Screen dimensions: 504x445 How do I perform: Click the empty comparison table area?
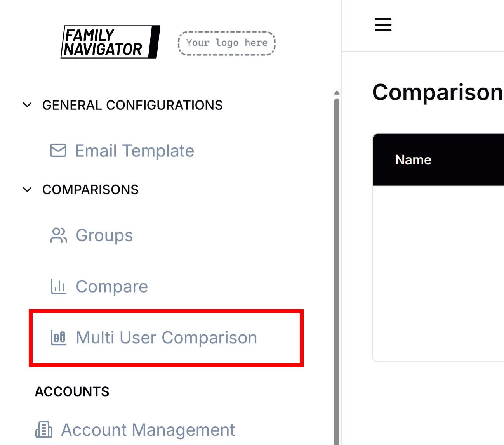438,272
